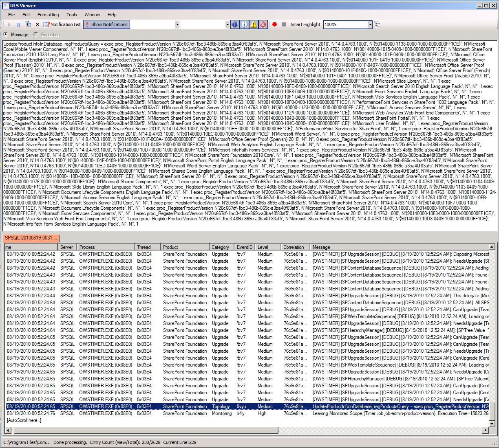
Task: Toggle the dark blue information level filter
Action: (x=235, y=24)
